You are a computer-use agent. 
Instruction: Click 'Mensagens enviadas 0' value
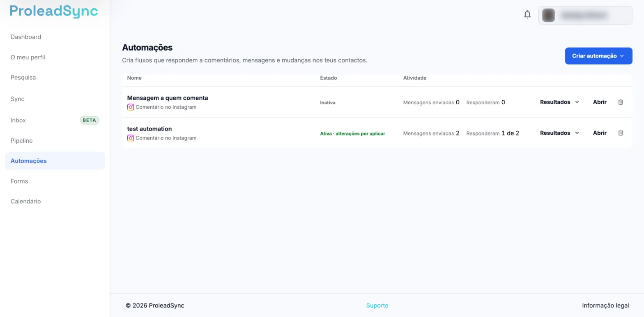[x=431, y=102]
